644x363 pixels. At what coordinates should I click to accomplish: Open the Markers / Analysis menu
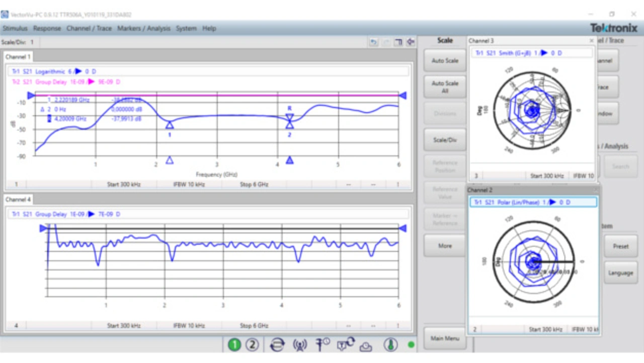[x=144, y=28]
